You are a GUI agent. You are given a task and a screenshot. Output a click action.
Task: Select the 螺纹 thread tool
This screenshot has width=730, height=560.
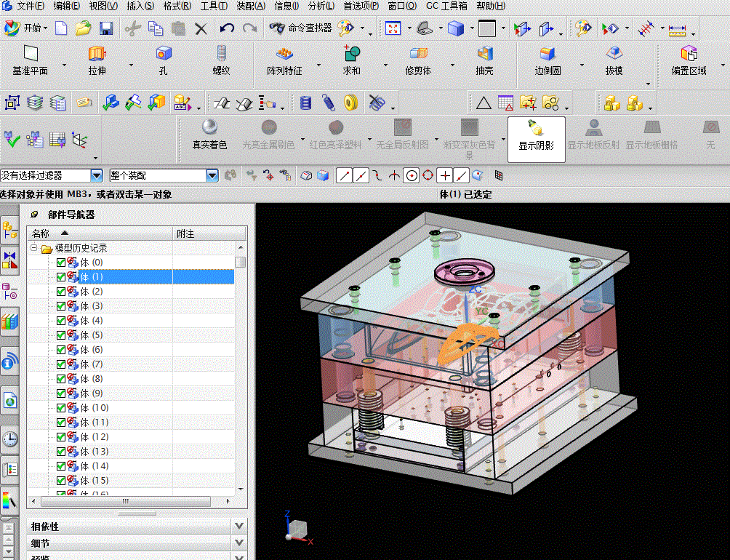tap(221, 60)
